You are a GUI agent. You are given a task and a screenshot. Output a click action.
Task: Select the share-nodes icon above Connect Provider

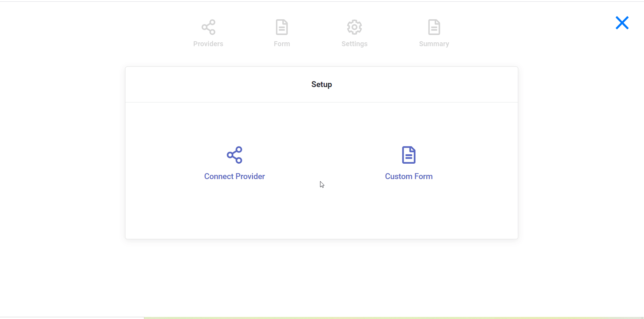coord(234,155)
